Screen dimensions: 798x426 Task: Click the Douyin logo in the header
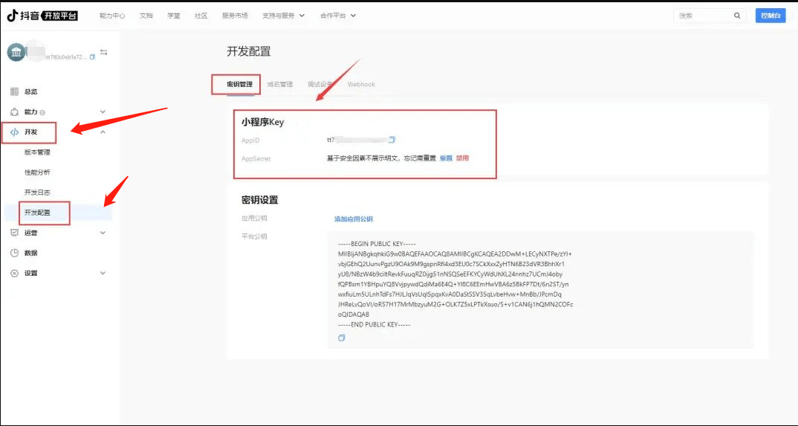point(42,16)
